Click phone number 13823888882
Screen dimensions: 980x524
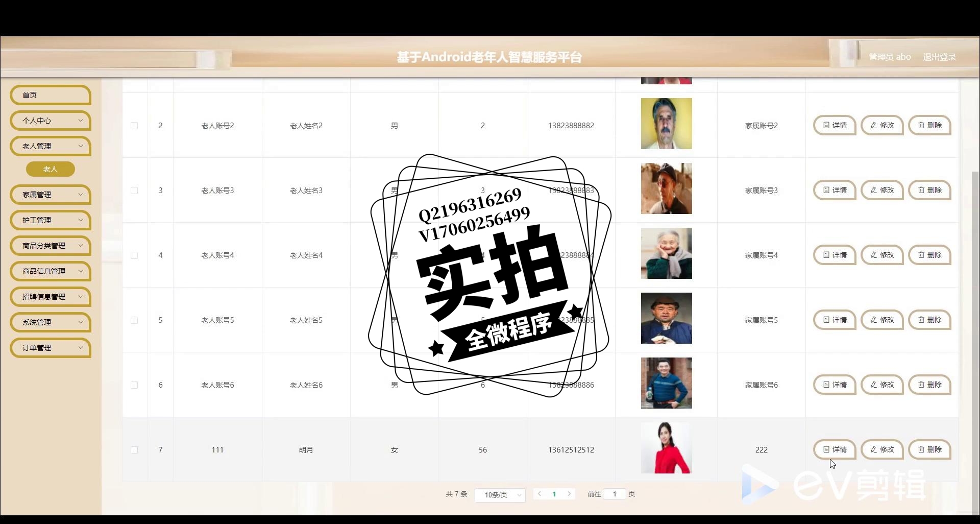coord(571,126)
